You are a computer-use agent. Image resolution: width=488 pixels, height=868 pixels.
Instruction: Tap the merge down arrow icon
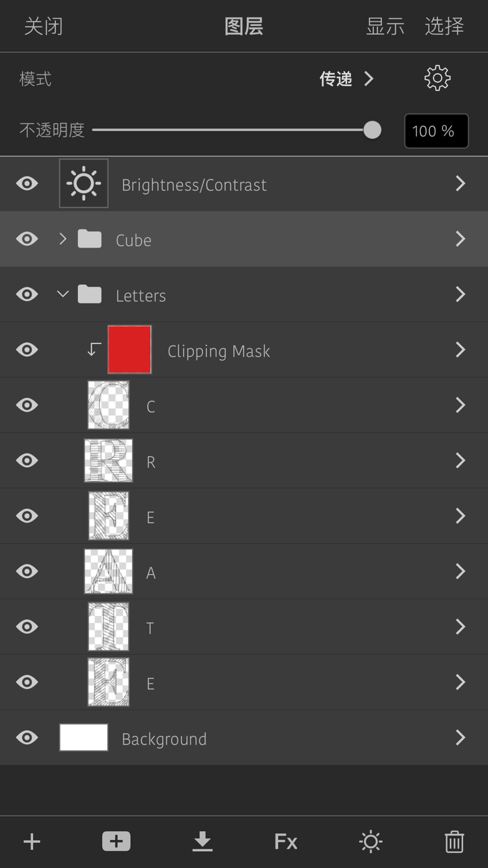point(203,842)
